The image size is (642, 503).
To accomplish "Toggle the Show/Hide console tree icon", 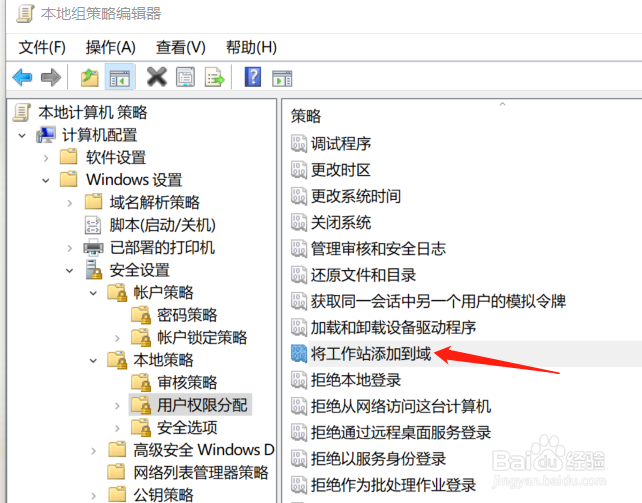I will 119,77.
